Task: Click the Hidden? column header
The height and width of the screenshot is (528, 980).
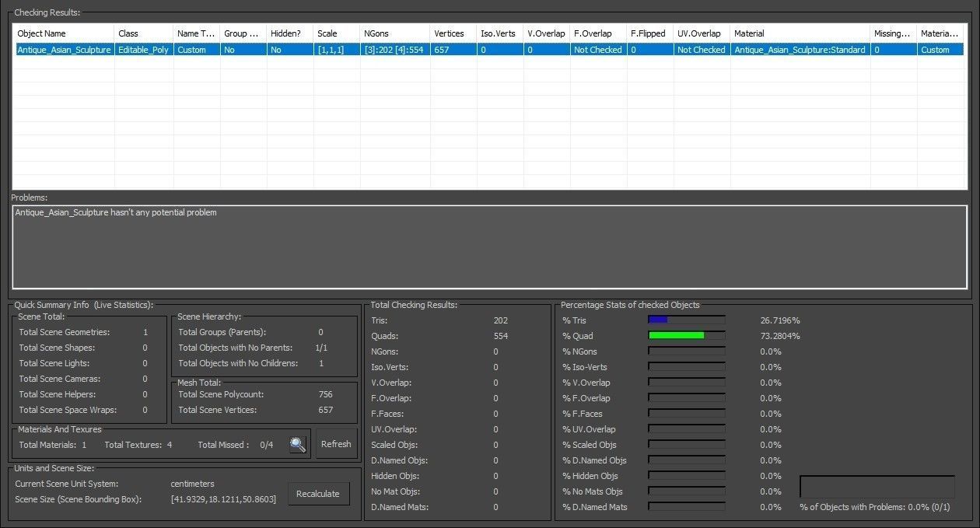Action: pyautogui.click(x=290, y=33)
